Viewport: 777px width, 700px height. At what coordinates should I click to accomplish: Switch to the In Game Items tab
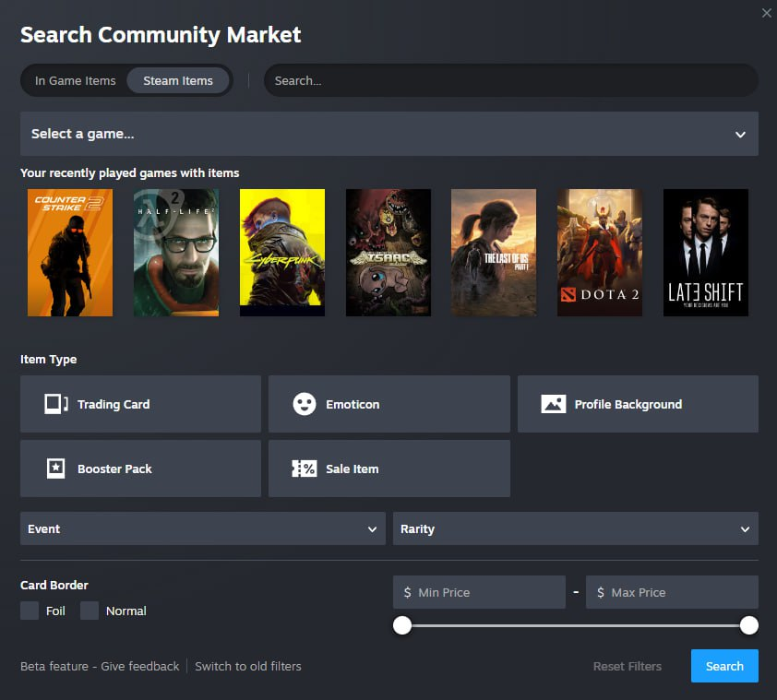(76, 81)
